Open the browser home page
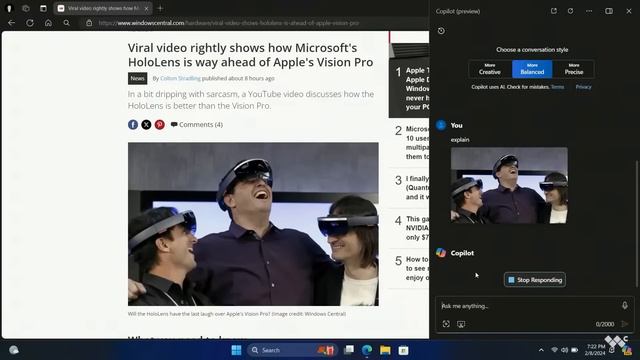The height and width of the screenshot is (360, 640). tap(48, 23)
